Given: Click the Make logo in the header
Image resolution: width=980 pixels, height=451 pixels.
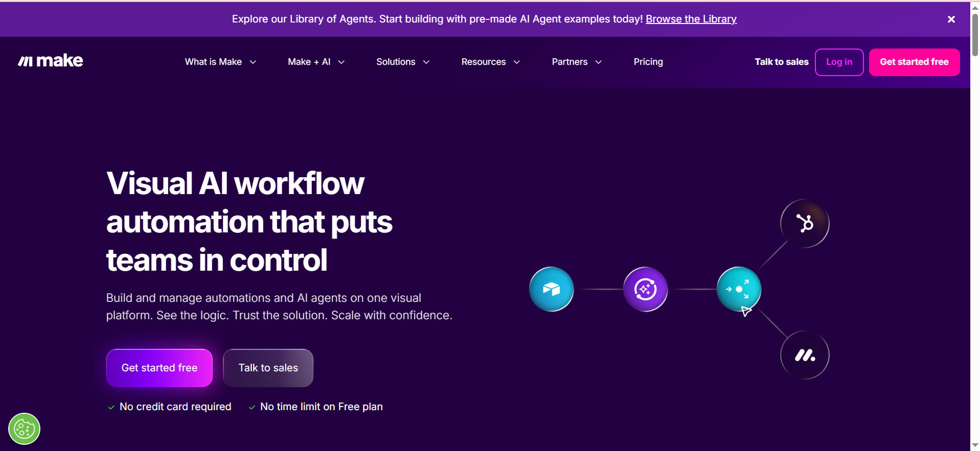Looking at the screenshot, I should (50, 61).
